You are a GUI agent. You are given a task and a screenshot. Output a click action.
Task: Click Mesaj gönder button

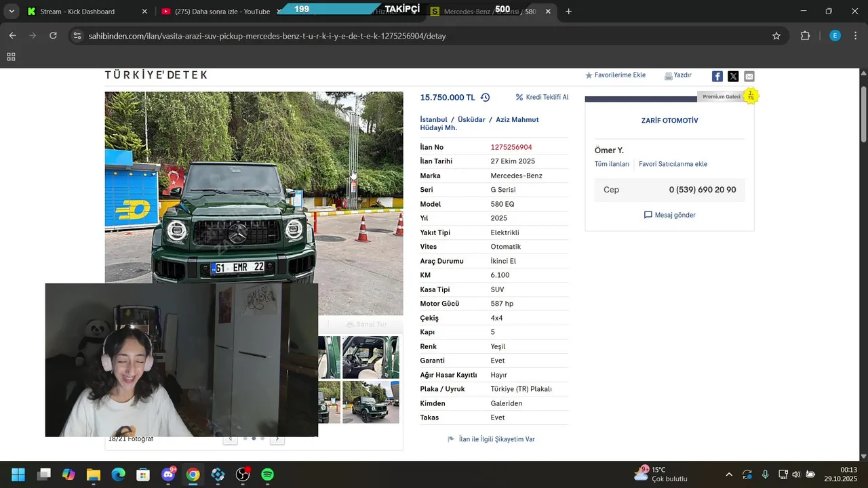tap(669, 215)
